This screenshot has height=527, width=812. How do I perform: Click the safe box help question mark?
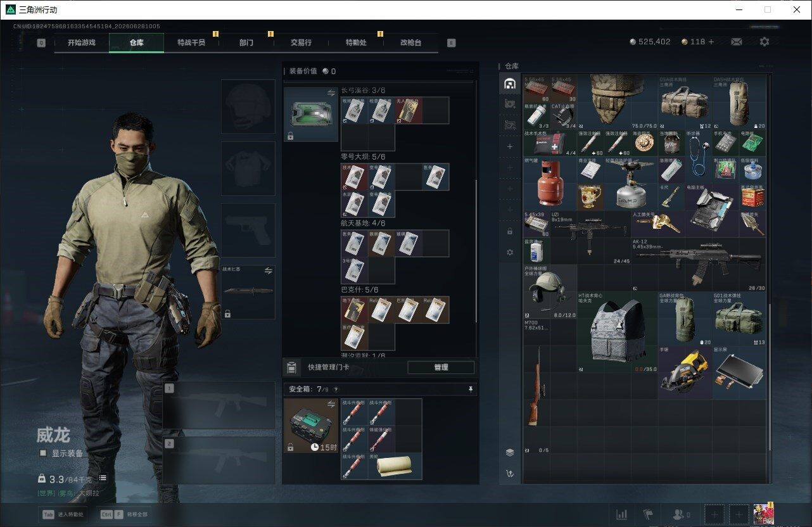[336, 390]
